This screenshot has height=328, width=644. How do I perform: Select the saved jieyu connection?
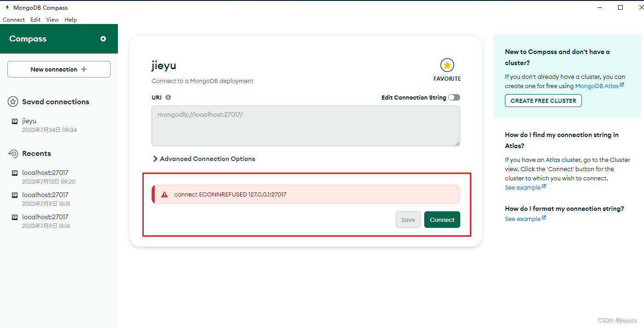(29, 121)
